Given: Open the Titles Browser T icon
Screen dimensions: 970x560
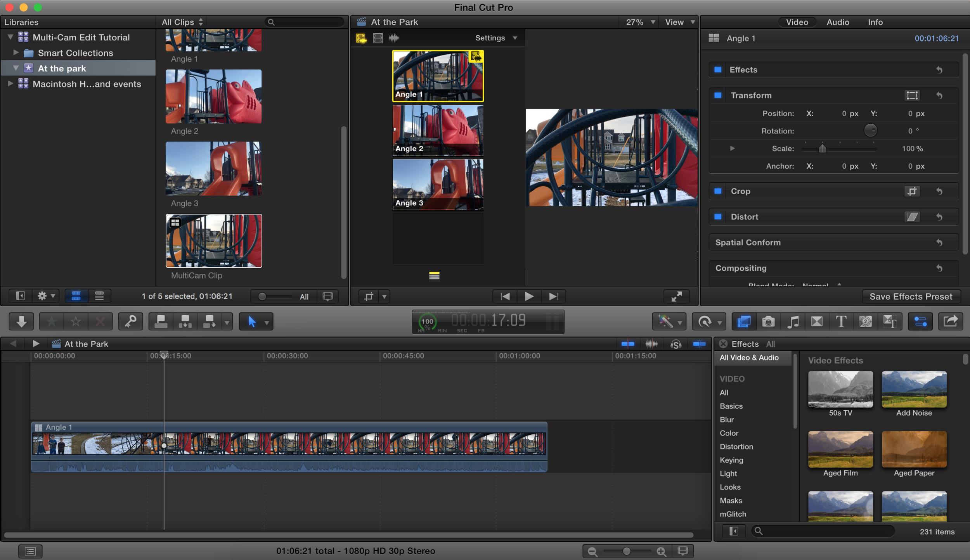Looking at the screenshot, I should pyautogui.click(x=841, y=321).
